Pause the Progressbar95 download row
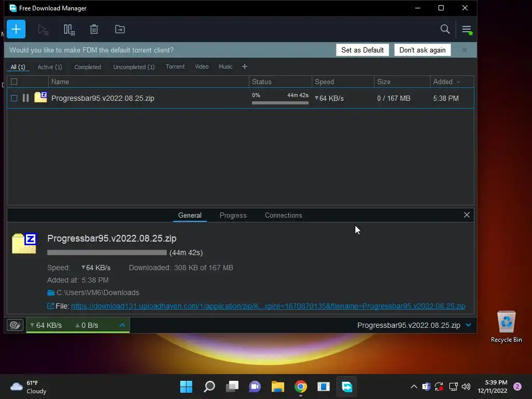Image resolution: width=532 pixels, height=399 pixels. [25, 98]
